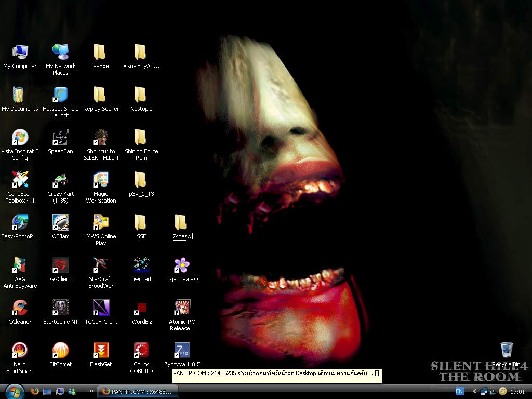Launch Firefox from the Quick Launch bar
The width and height of the screenshot is (532, 399).
point(35,391)
